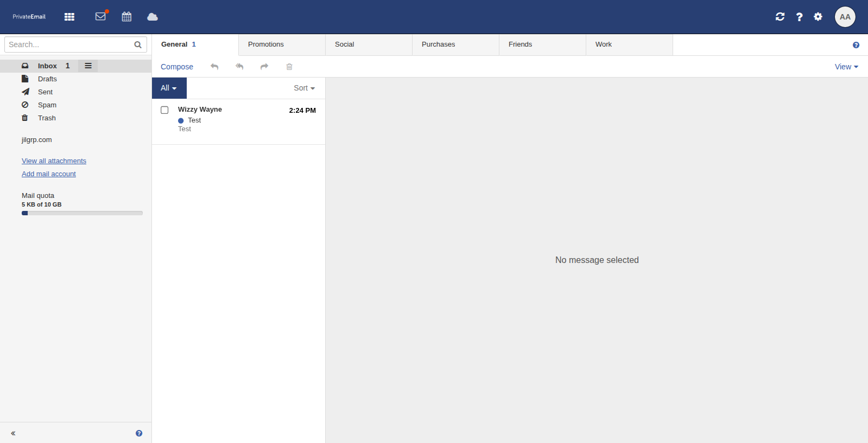Expand the View dropdown menu

(846, 67)
